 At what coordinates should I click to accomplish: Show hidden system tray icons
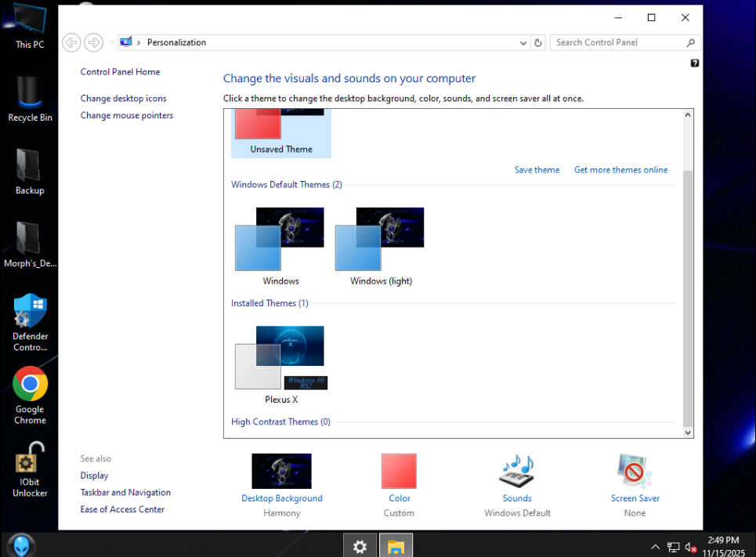[655, 547]
